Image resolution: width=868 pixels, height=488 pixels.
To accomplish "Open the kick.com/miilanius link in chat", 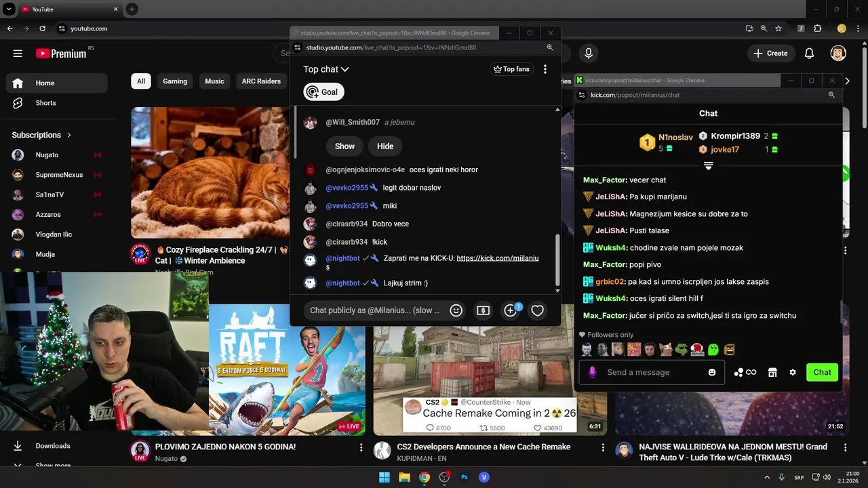I will (497, 258).
